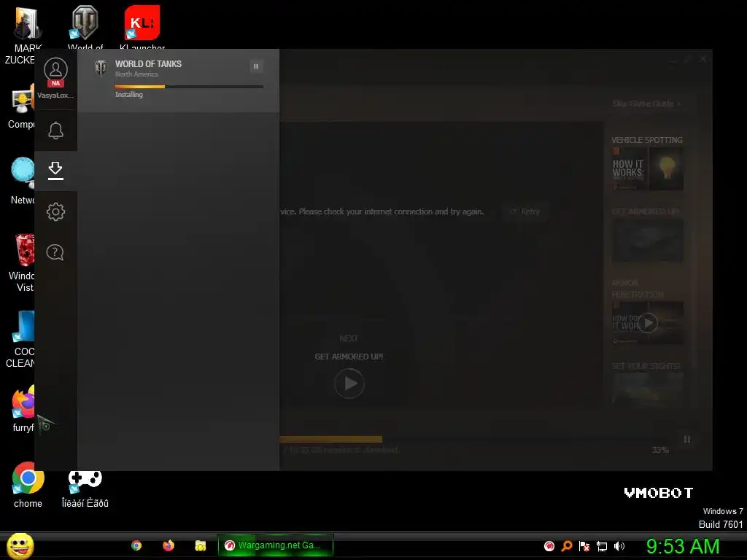Play the Armor Penetration video thumbnail
This screenshot has width=747, height=560.
(x=648, y=323)
